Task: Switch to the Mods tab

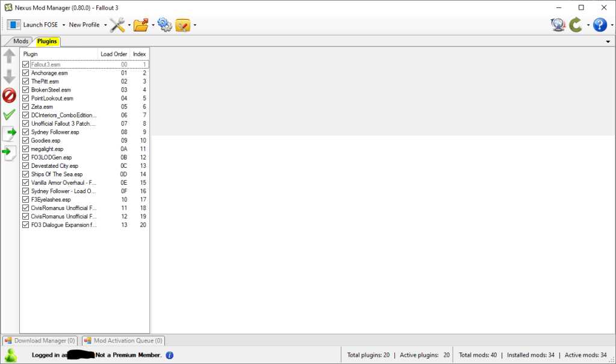Action: pyautogui.click(x=20, y=42)
